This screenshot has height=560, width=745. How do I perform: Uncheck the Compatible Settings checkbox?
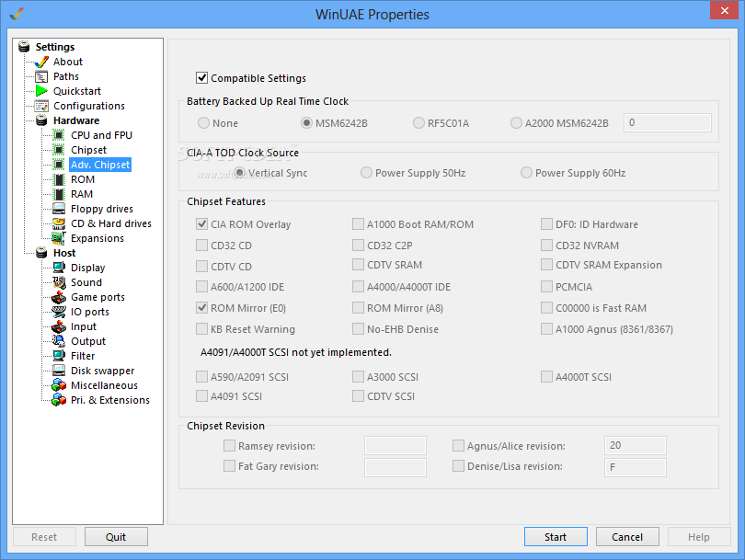point(202,78)
